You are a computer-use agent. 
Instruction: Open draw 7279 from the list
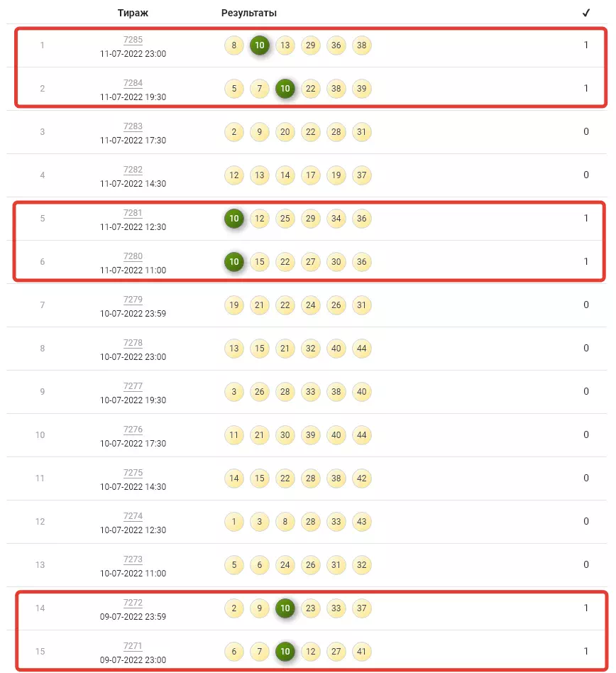click(x=133, y=300)
